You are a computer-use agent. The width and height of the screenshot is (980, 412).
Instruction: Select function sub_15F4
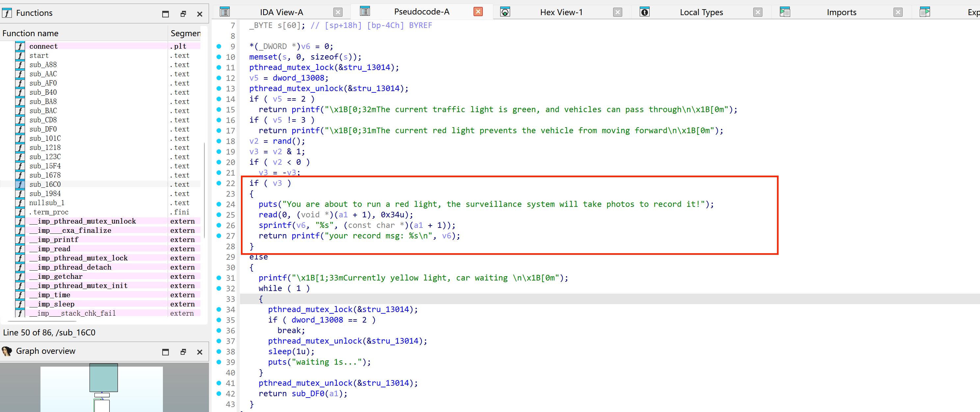100,166
